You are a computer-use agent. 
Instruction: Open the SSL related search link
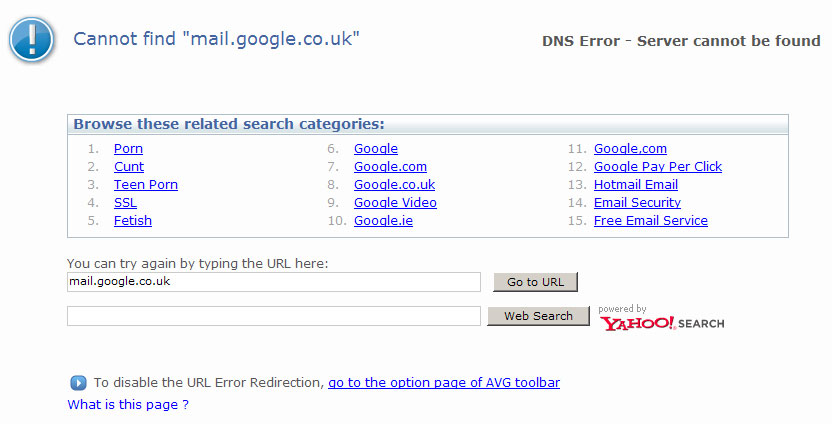point(125,203)
